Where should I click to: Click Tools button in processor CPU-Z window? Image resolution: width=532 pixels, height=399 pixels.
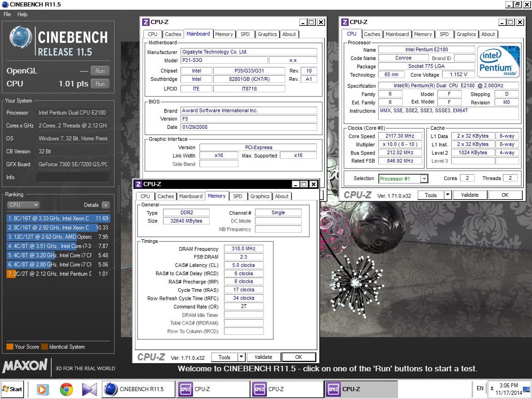(430, 195)
